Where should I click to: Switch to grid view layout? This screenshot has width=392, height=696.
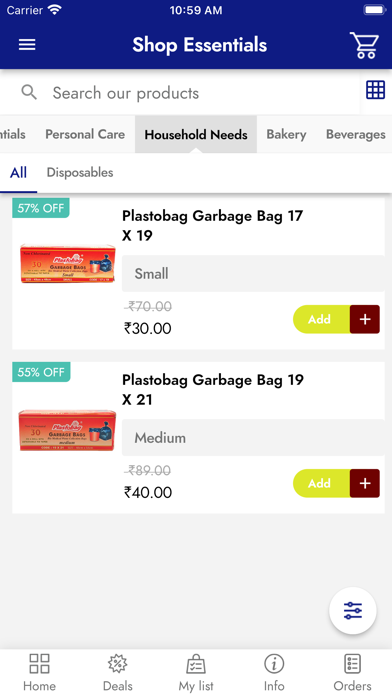point(376,90)
